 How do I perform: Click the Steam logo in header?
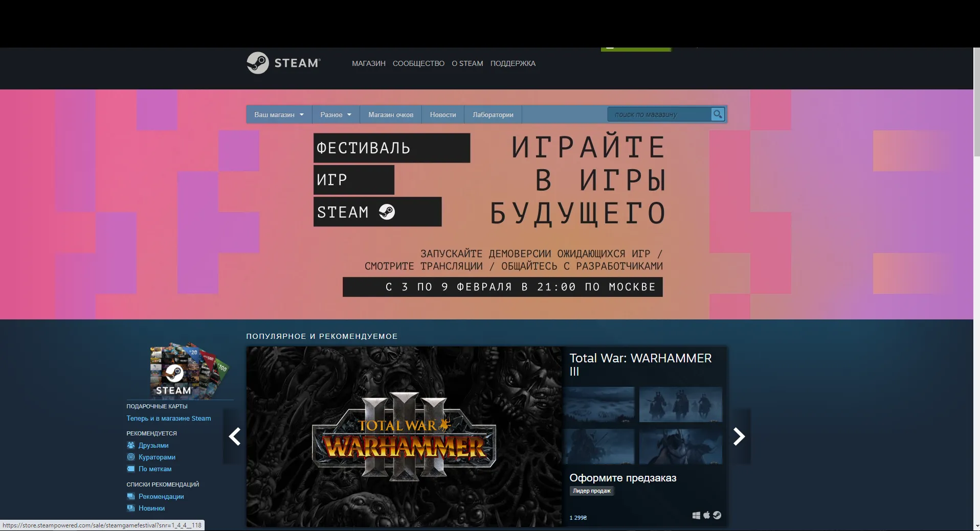pyautogui.click(x=284, y=63)
